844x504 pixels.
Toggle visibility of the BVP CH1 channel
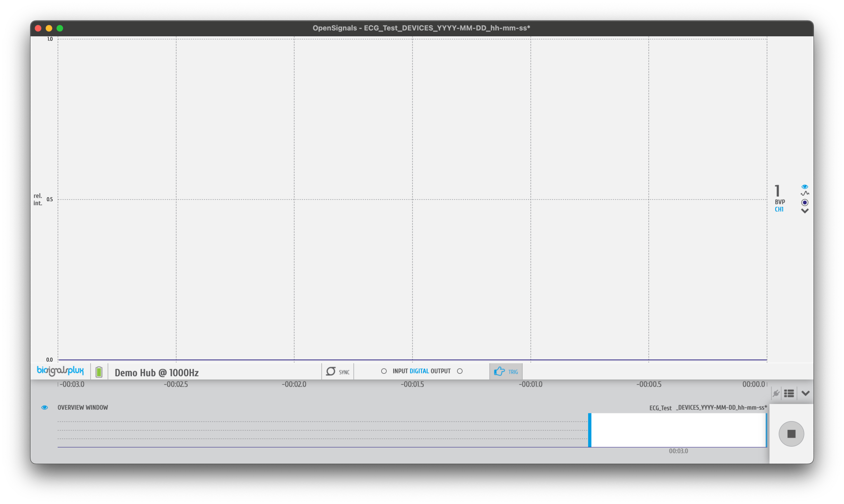(804, 186)
